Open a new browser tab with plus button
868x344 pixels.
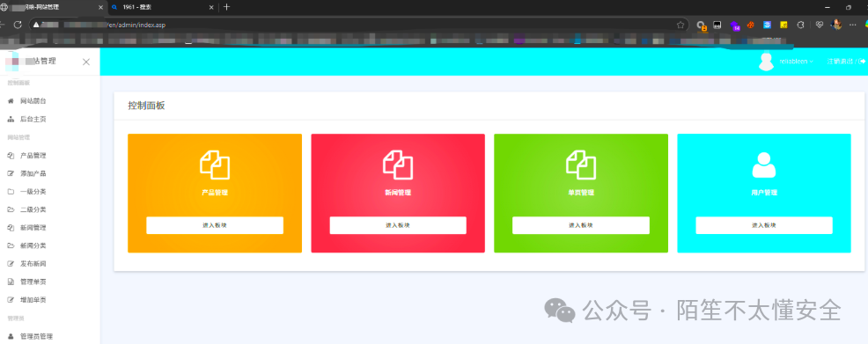coord(226,7)
